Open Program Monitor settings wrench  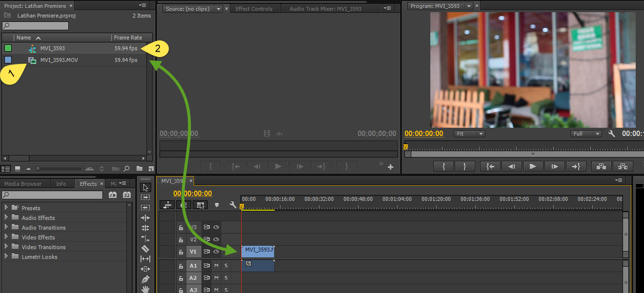[x=612, y=134]
